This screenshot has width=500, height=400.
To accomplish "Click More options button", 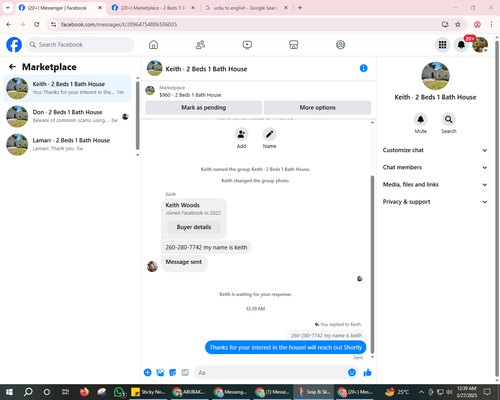I will coord(317,107).
